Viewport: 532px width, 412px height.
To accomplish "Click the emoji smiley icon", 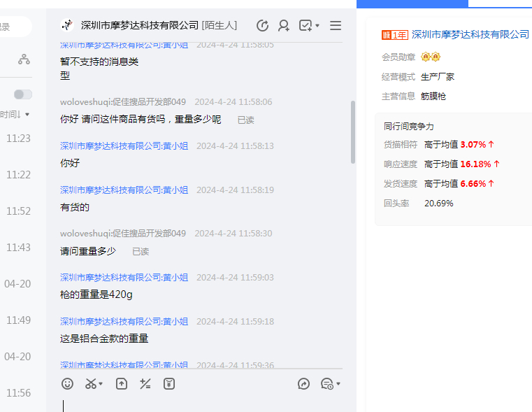I will [x=67, y=383].
